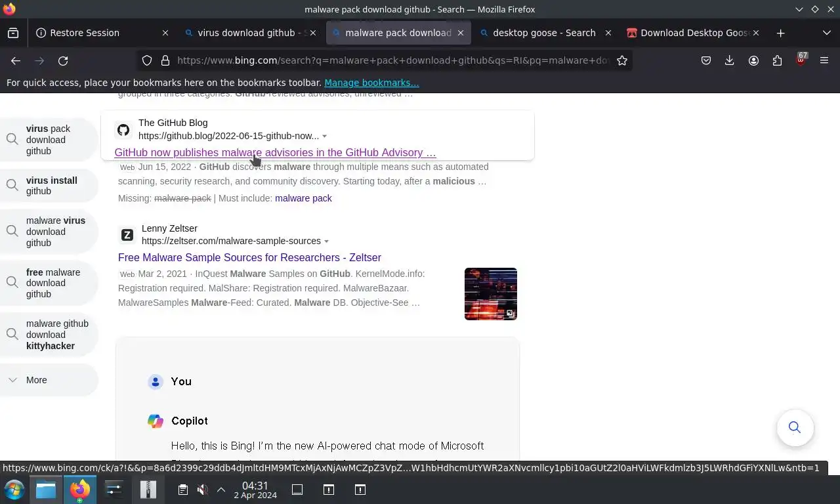Open the settings mixer taskbar app
The height and width of the screenshot is (504, 840).
coord(114,490)
